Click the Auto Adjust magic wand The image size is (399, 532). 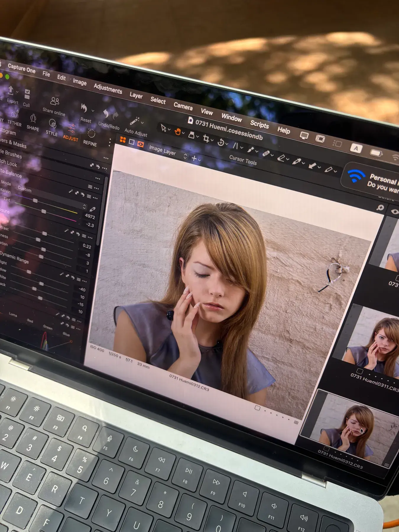coord(134,121)
